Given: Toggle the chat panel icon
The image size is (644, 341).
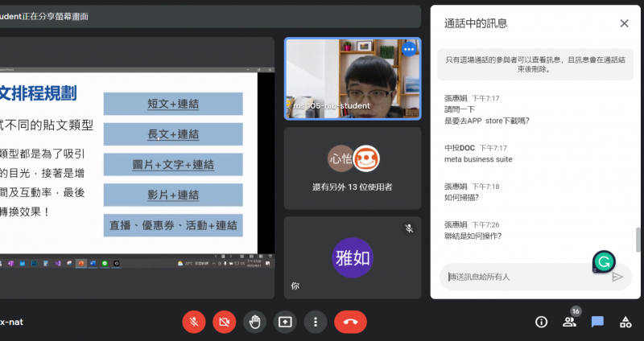Looking at the screenshot, I should [597, 323].
